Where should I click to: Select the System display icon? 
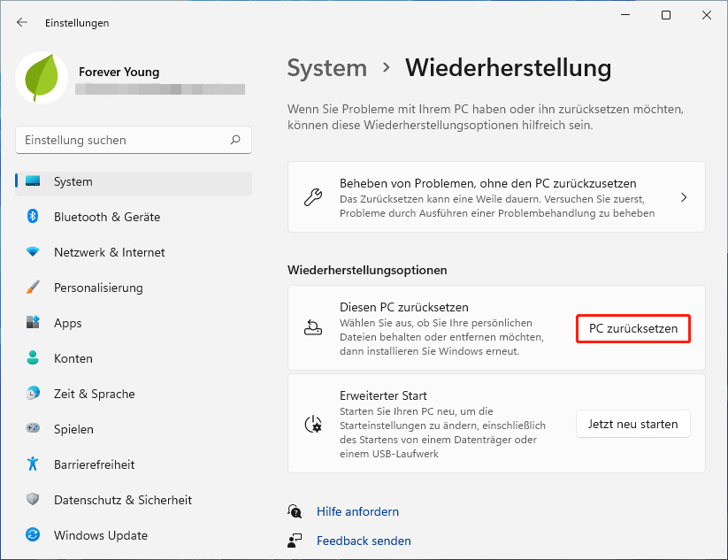tap(33, 181)
